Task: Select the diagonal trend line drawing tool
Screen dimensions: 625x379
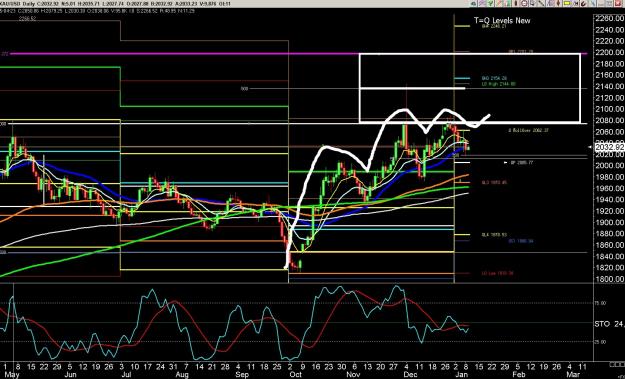Action: pyautogui.click(x=541, y=4)
